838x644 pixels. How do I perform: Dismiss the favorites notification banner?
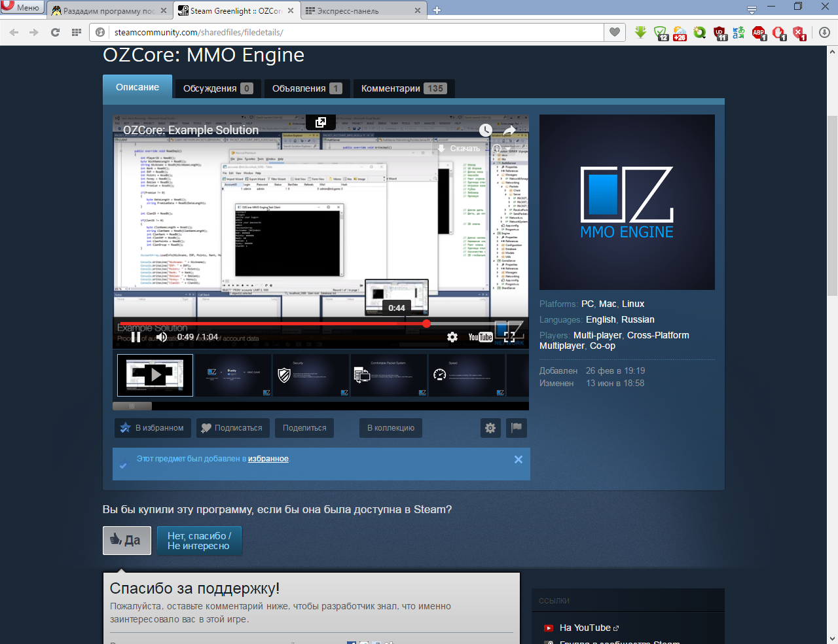519,459
